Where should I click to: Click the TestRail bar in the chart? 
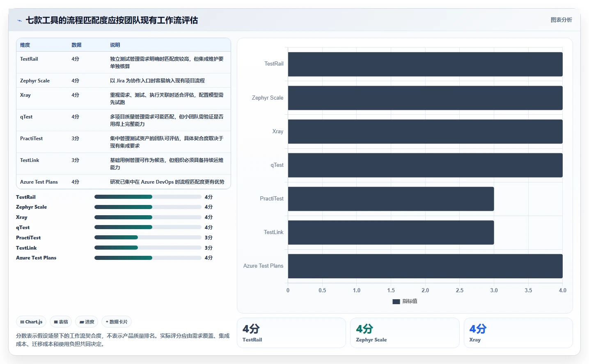(425, 64)
